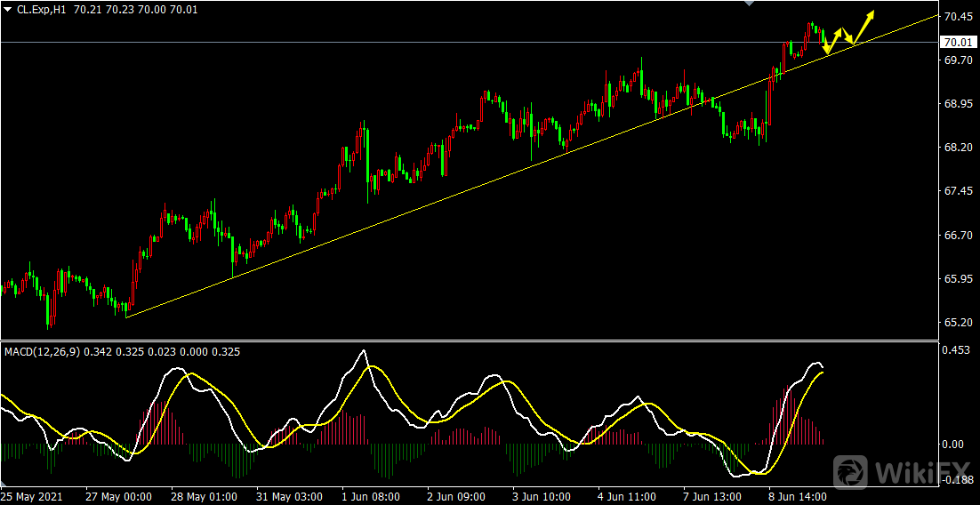Click the 70.45 price axis label
Image resolution: width=980 pixels, height=505 pixels.
point(956,17)
